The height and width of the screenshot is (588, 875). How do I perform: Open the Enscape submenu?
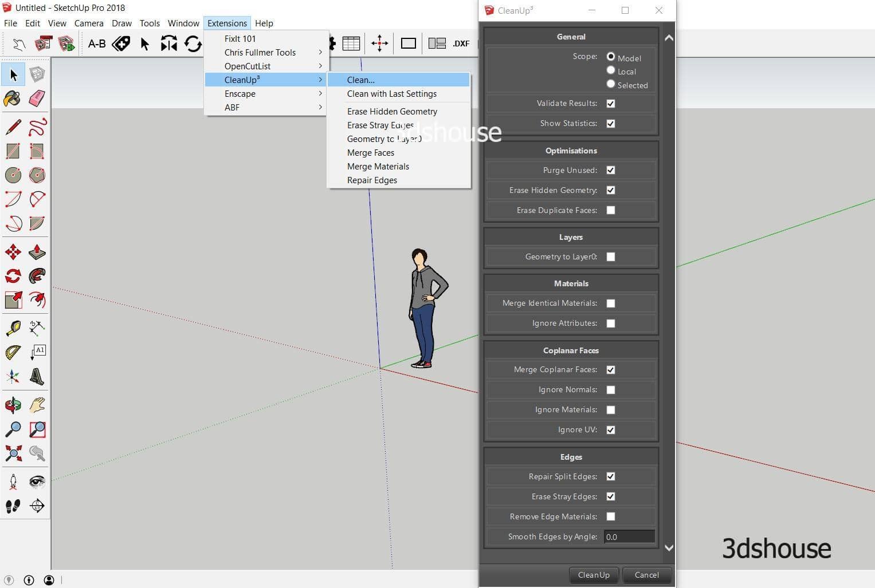coord(240,93)
